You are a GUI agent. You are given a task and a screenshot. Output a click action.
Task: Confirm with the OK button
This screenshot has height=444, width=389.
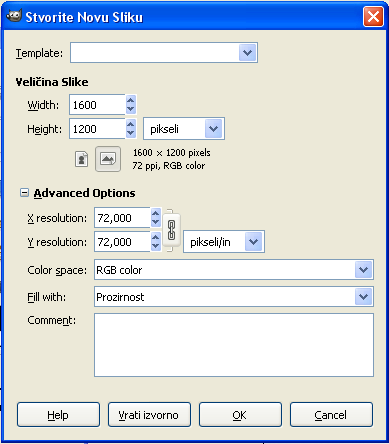(240, 415)
